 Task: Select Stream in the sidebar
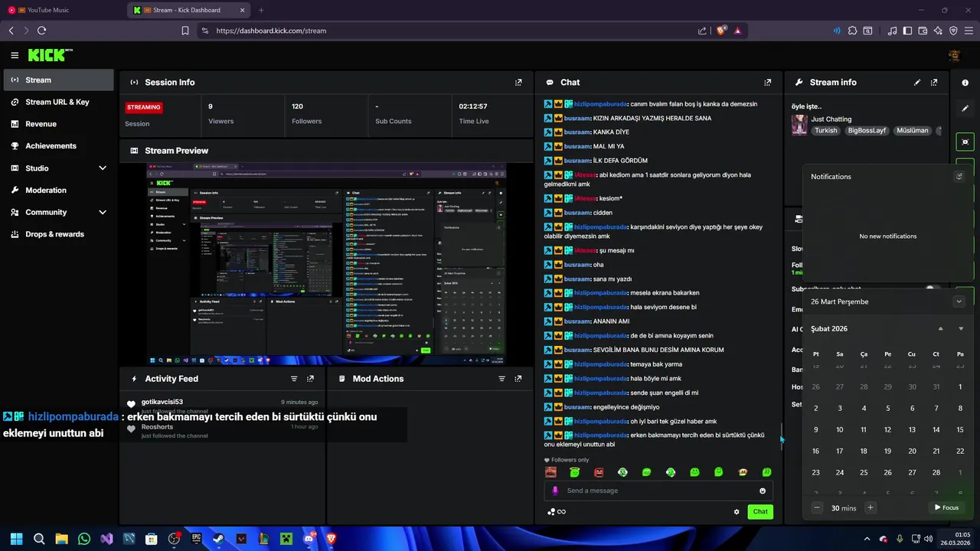point(58,80)
